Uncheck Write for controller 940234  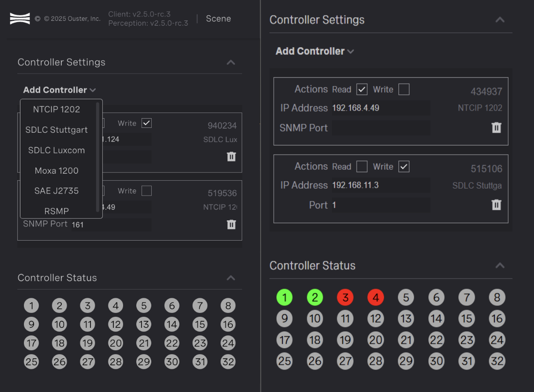tap(147, 123)
